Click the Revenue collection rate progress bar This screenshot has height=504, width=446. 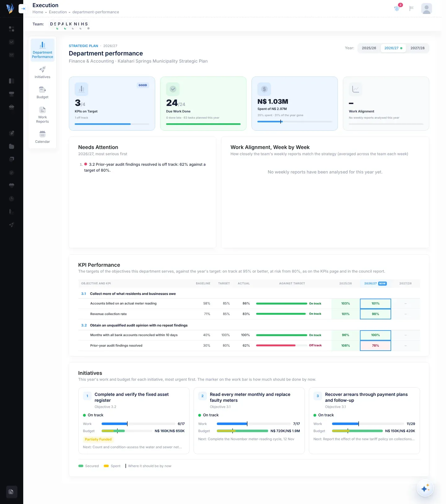pyautogui.click(x=282, y=314)
